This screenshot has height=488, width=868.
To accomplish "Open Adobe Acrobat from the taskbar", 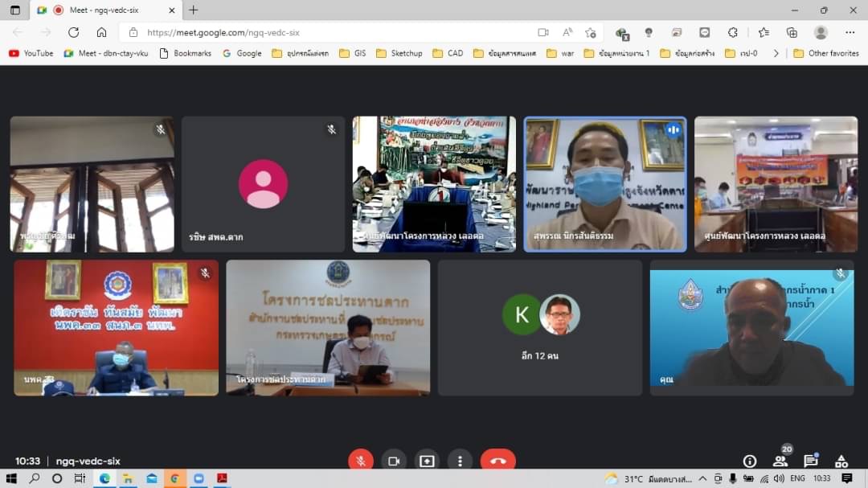I will (222, 478).
